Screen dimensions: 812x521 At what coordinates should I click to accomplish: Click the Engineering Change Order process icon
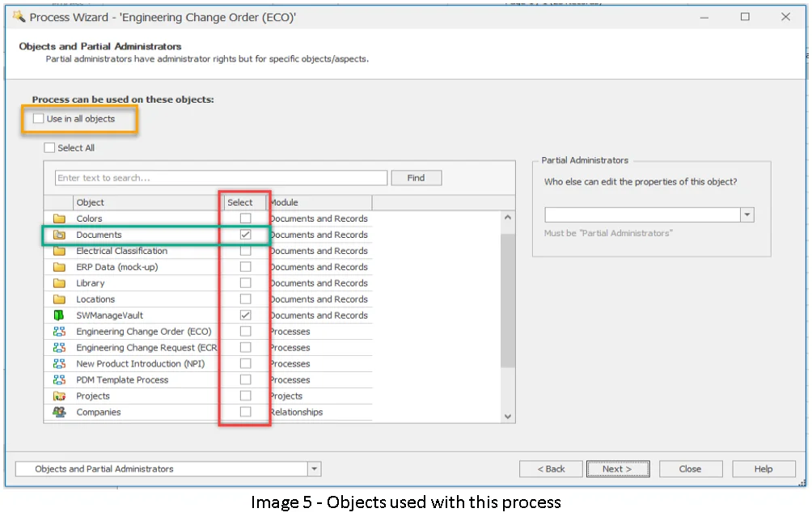tap(59, 332)
